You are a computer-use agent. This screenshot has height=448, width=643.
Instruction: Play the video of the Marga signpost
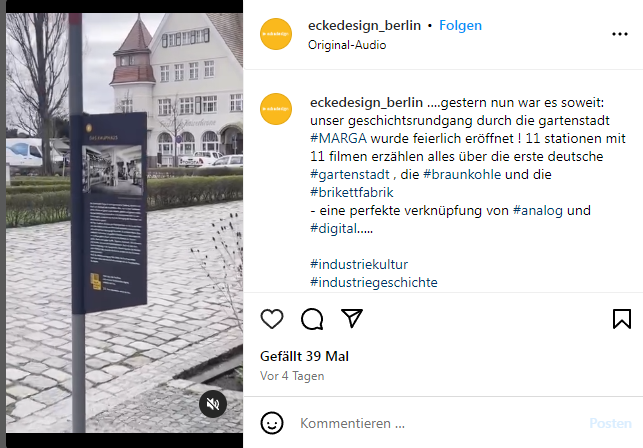click(124, 223)
